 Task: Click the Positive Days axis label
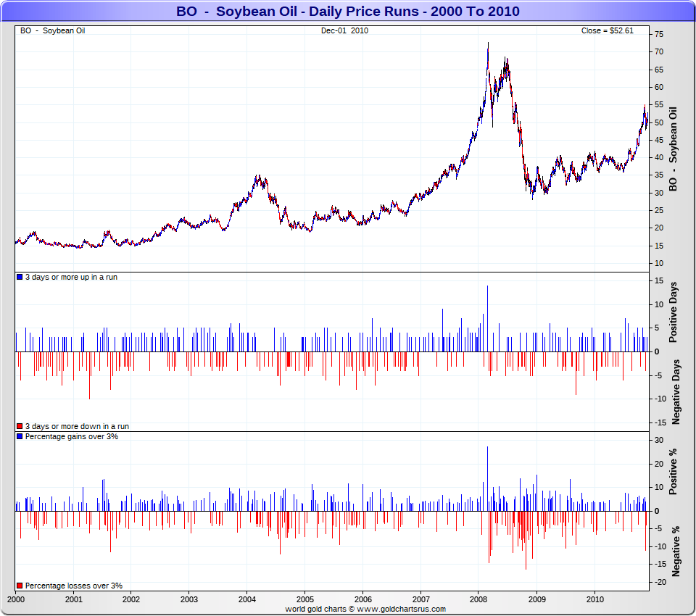[674, 316]
